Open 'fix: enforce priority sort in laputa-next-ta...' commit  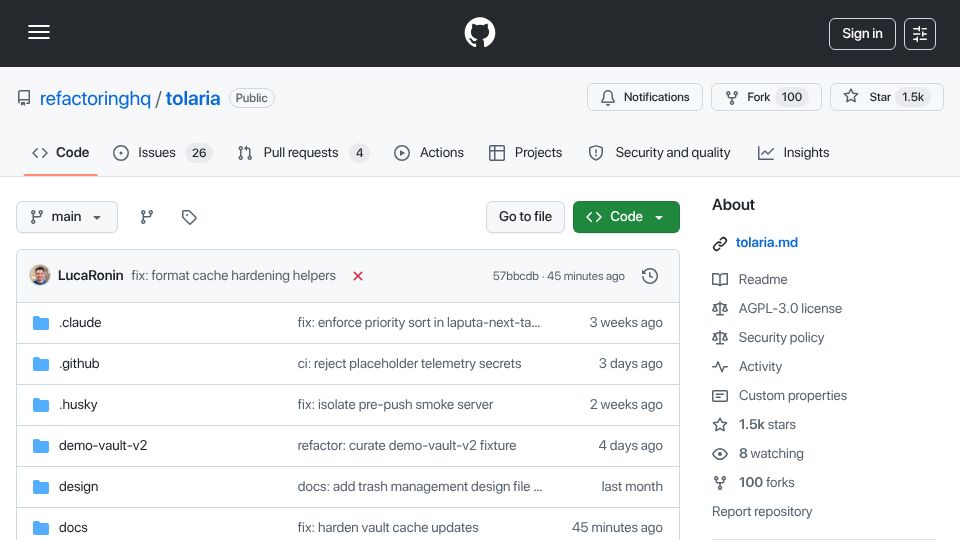[x=419, y=323]
